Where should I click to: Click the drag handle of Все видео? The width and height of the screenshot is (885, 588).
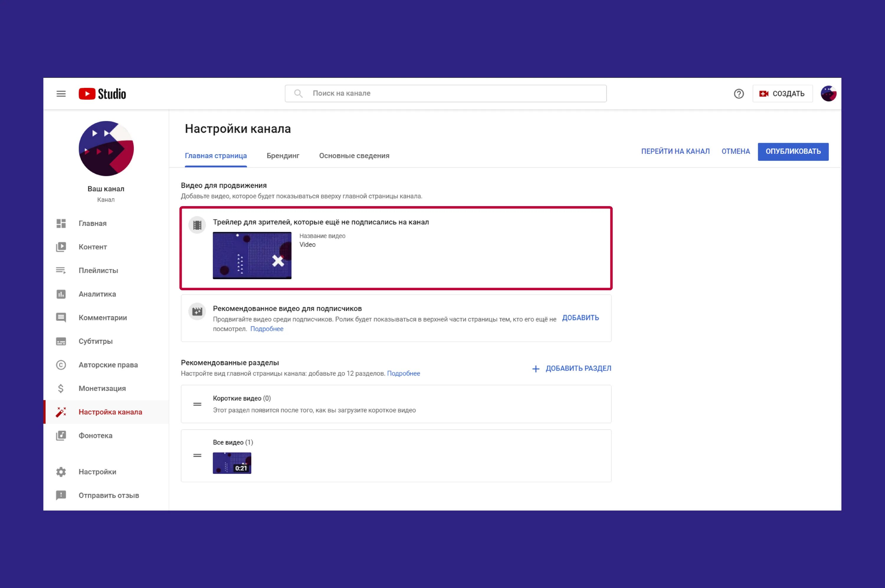point(197,456)
